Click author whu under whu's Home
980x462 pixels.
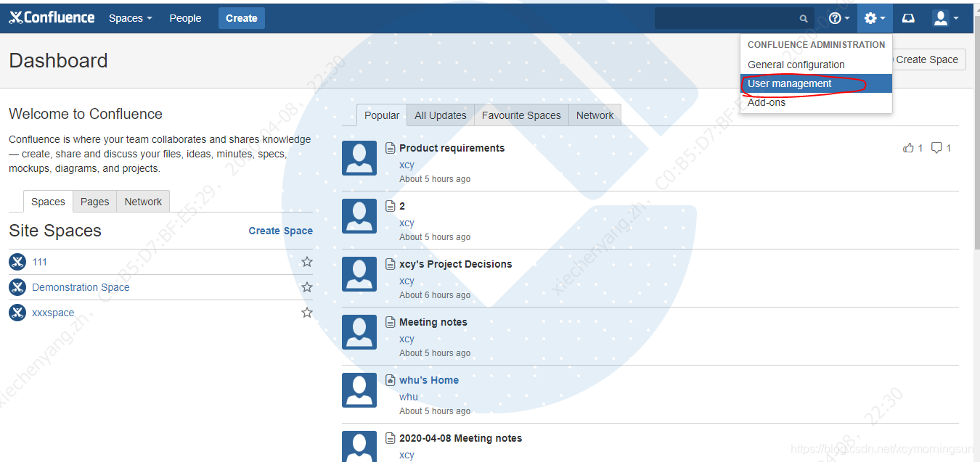(x=409, y=397)
